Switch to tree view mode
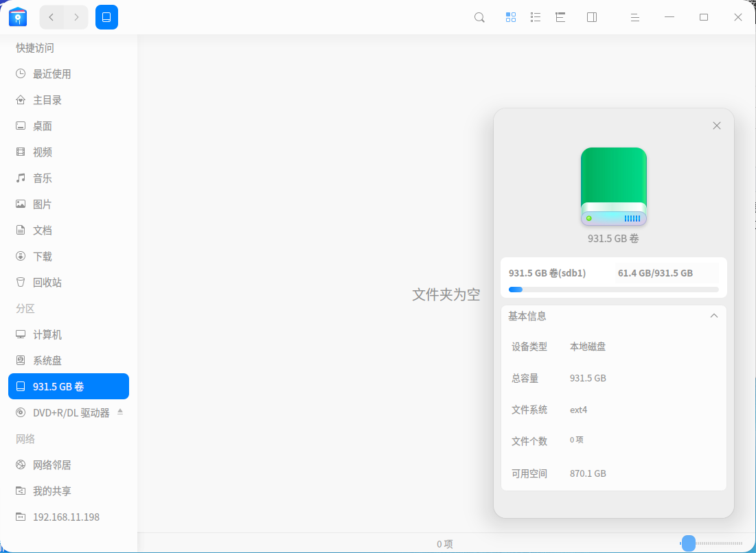The image size is (756, 553). pyautogui.click(x=560, y=17)
